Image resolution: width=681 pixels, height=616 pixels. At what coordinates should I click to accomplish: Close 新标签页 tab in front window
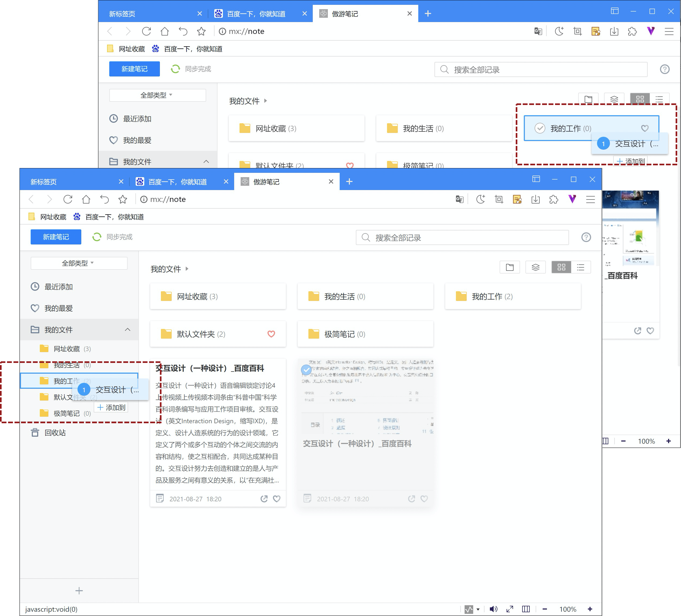point(121,182)
